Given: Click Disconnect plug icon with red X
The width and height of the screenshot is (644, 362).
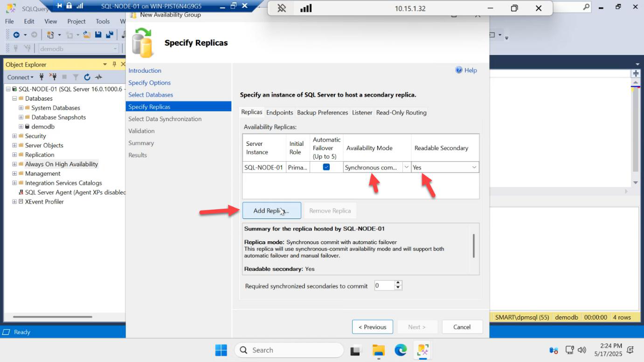Looking at the screenshot, I should (53, 77).
